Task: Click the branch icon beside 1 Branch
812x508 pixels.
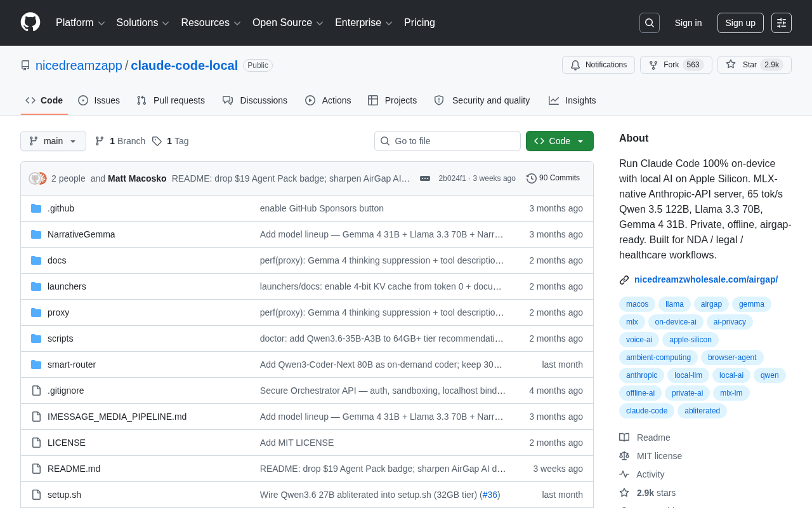Action: click(100, 141)
